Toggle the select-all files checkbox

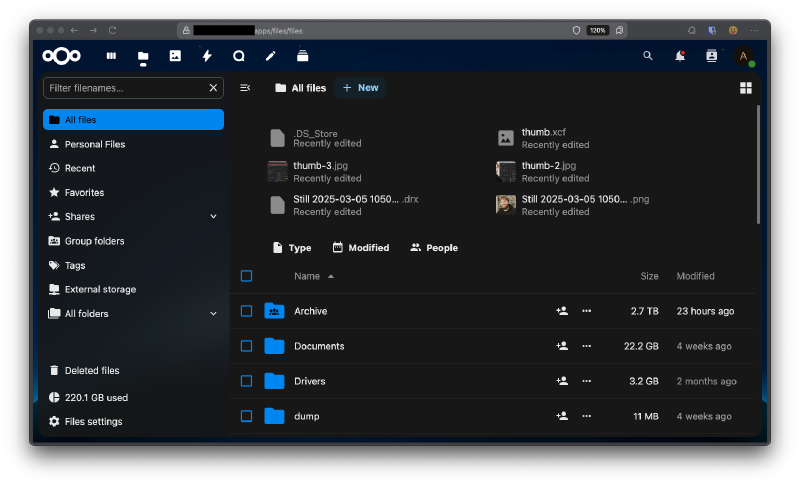247,276
